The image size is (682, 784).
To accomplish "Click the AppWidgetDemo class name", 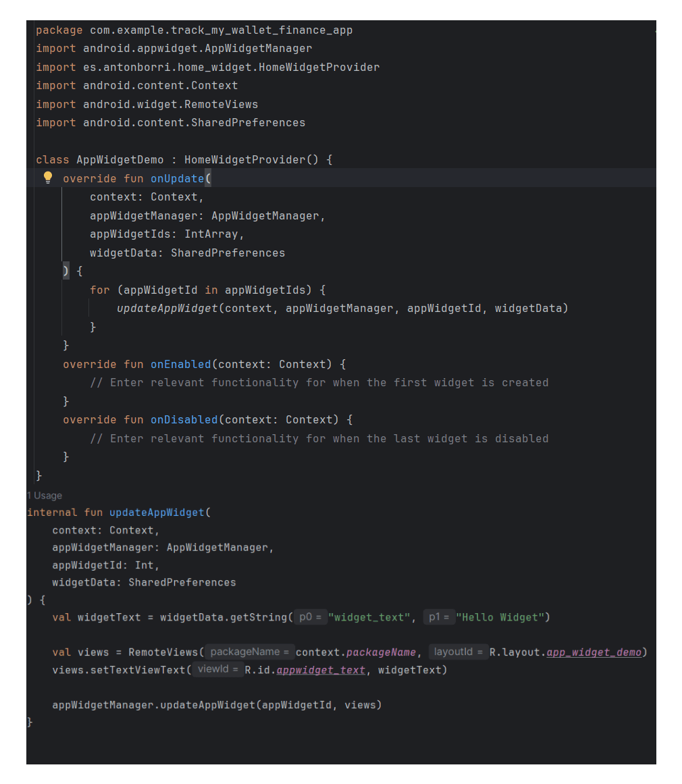I will point(120,160).
